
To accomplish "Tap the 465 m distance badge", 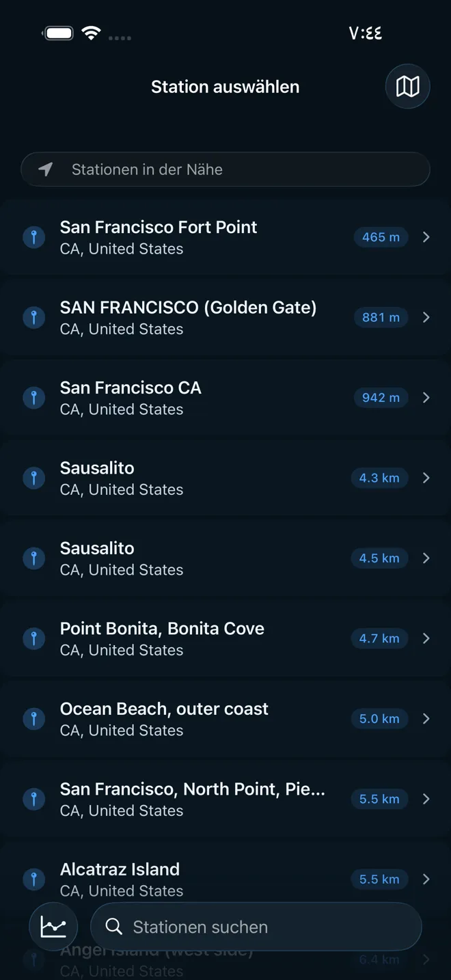I will pyautogui.click(x=381, y=237).
